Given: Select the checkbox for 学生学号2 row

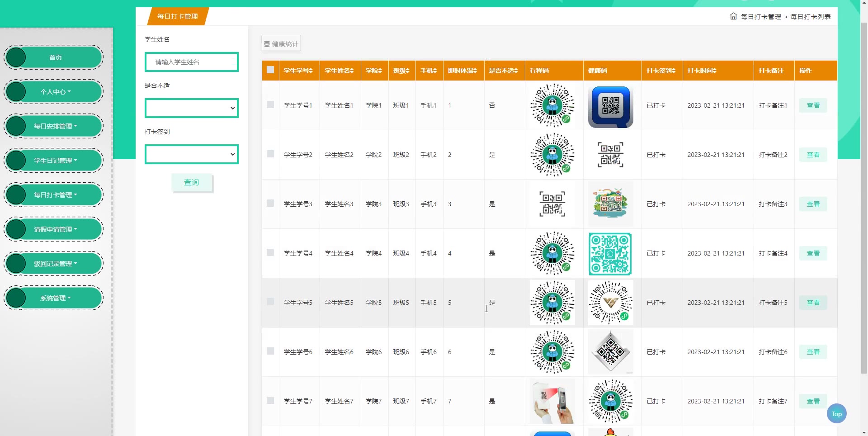Looking at the screenshot, I should click(270, 154).
